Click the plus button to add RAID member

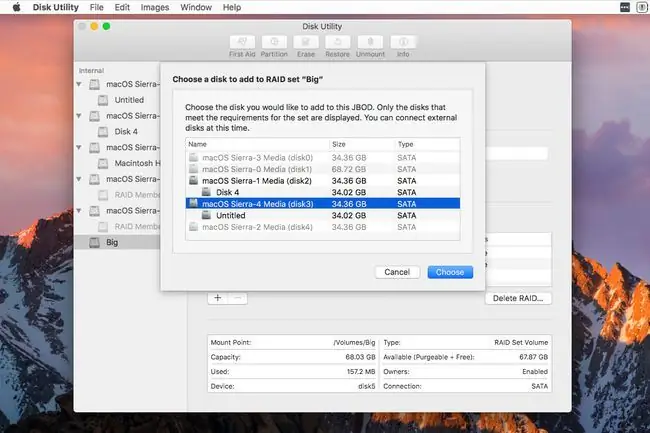click(218, 298)
